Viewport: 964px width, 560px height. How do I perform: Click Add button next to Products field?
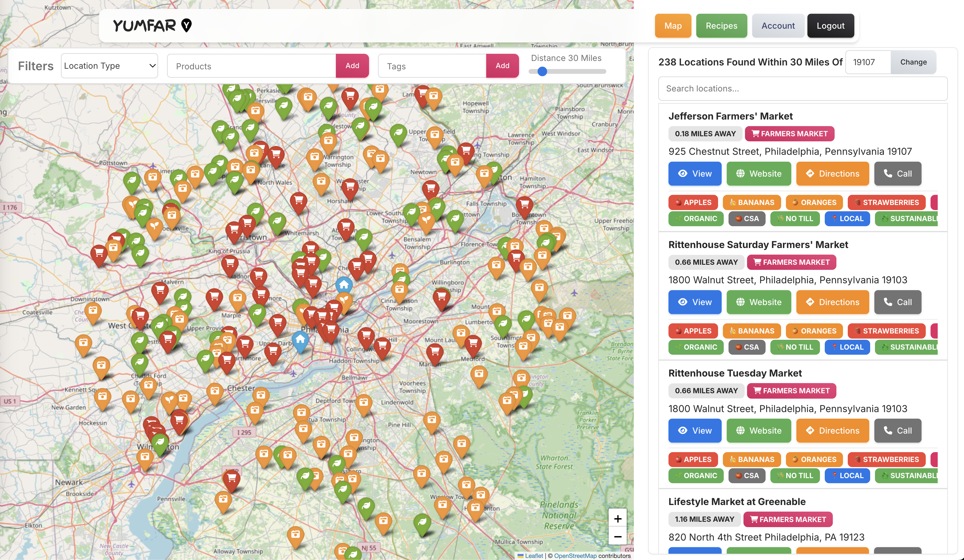pos(352,66)
